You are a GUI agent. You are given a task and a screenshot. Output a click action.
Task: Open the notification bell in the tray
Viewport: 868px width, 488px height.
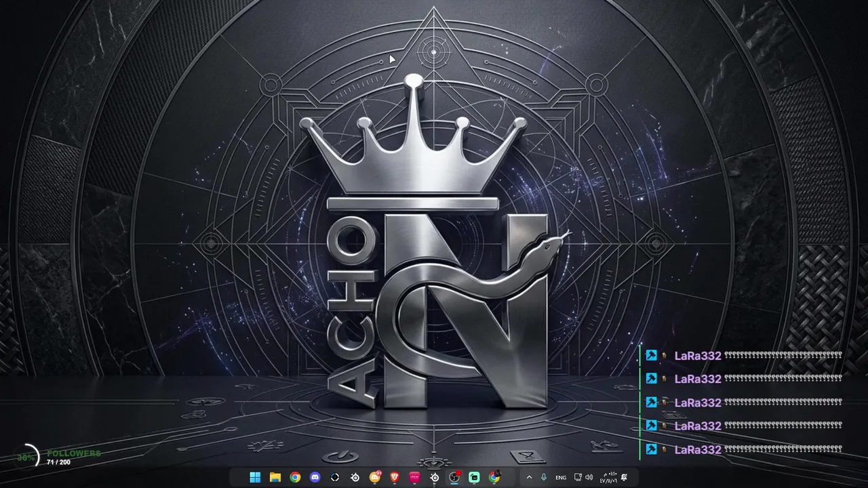click(x=624, y=477)
